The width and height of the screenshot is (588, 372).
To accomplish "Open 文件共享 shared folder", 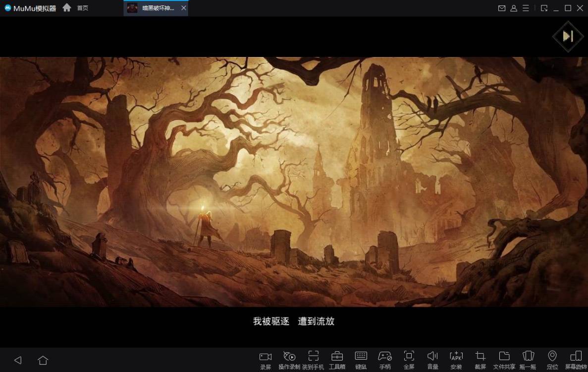I will coord(504,361).
